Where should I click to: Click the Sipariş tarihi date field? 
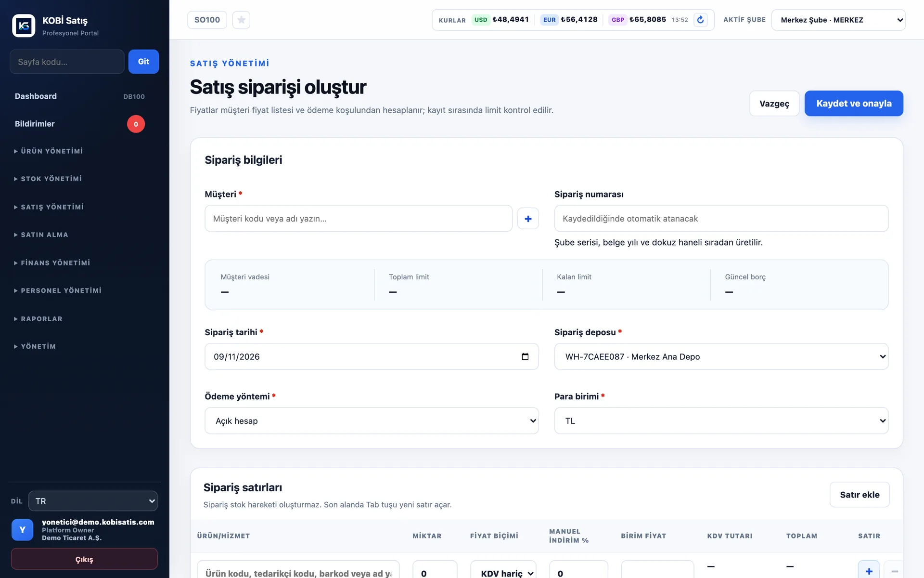pyautogui.click(x=372, y=356)
